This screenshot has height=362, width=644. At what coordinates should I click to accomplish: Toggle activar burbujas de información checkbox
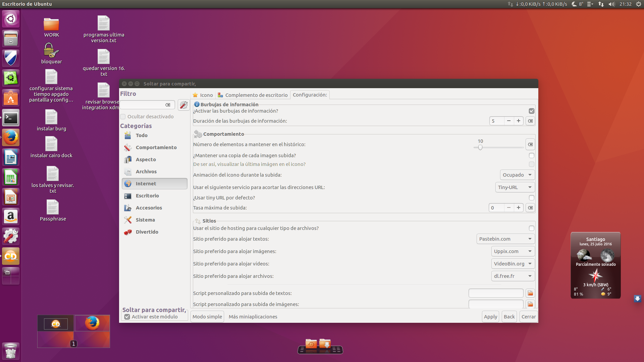(x=532, y=111)
